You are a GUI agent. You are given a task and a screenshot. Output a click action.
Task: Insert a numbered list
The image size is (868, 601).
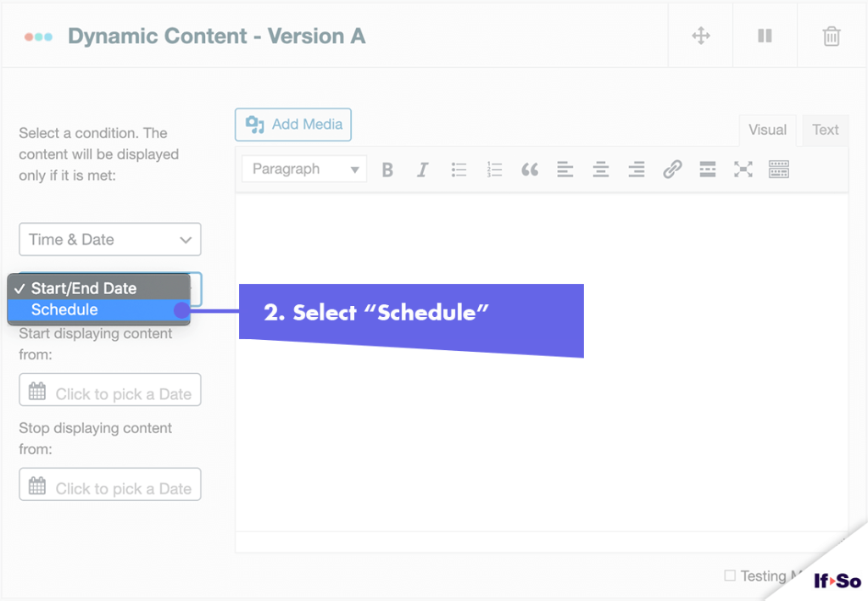point(494,170)
